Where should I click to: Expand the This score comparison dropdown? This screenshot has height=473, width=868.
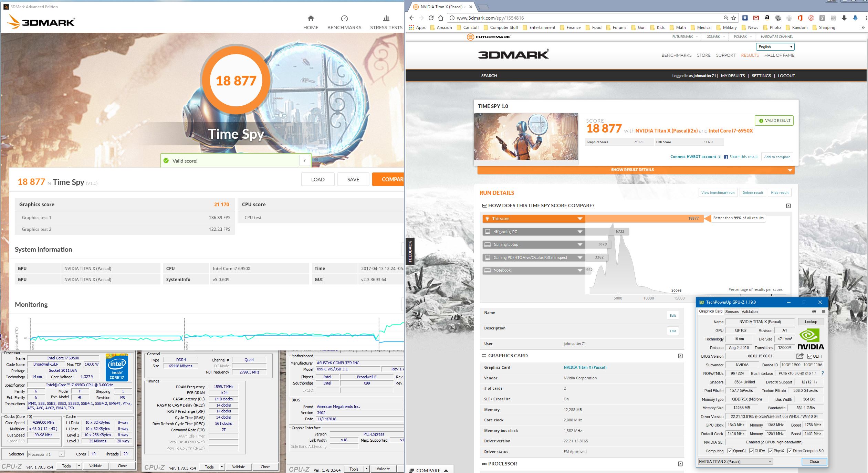(x=580, y=219)
